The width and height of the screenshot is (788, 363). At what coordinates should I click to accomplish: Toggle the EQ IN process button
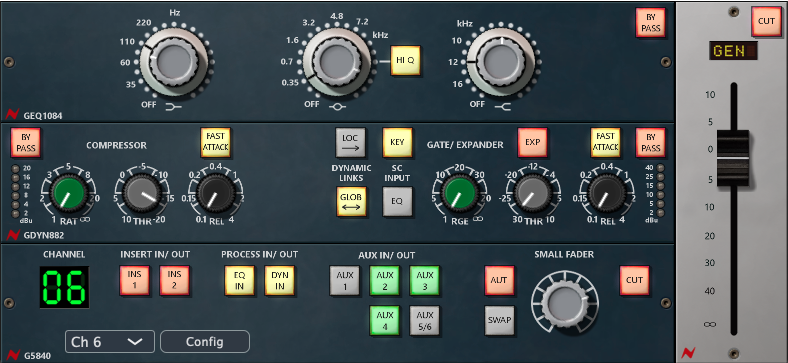239,281
